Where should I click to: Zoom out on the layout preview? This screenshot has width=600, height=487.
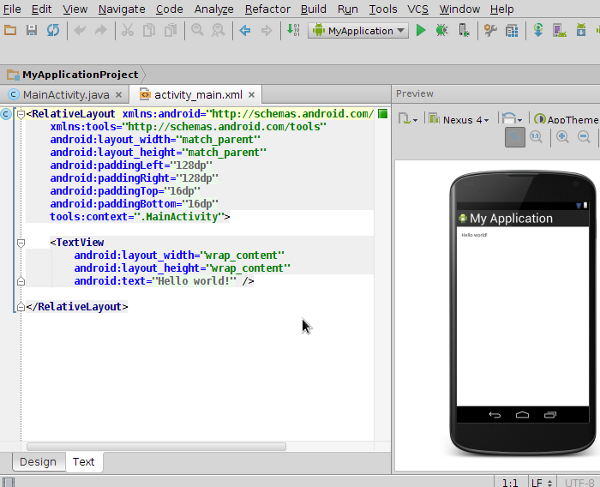pos(584,138)
